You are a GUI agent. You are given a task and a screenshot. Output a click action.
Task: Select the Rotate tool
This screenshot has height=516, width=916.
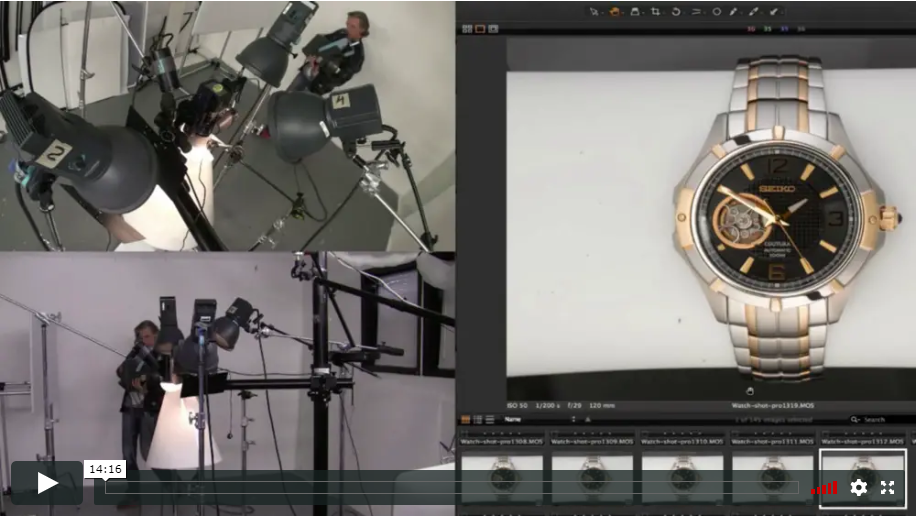(676, 12)
